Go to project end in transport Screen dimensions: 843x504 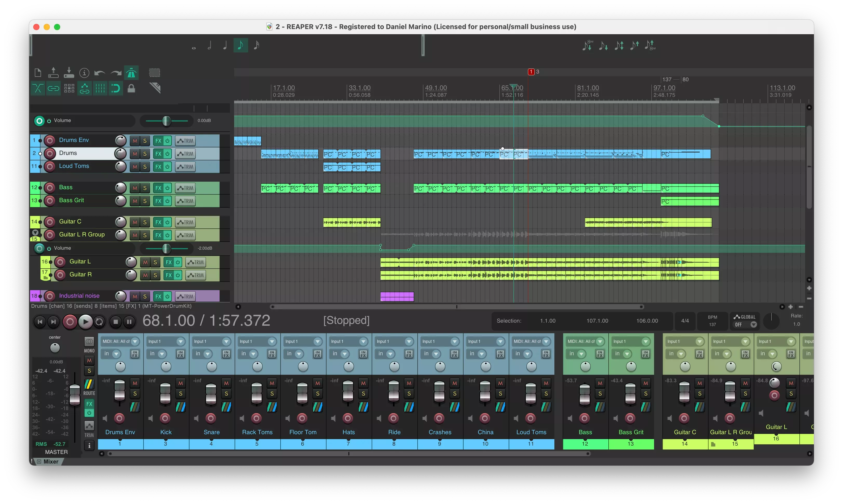(x=54, y=322)
